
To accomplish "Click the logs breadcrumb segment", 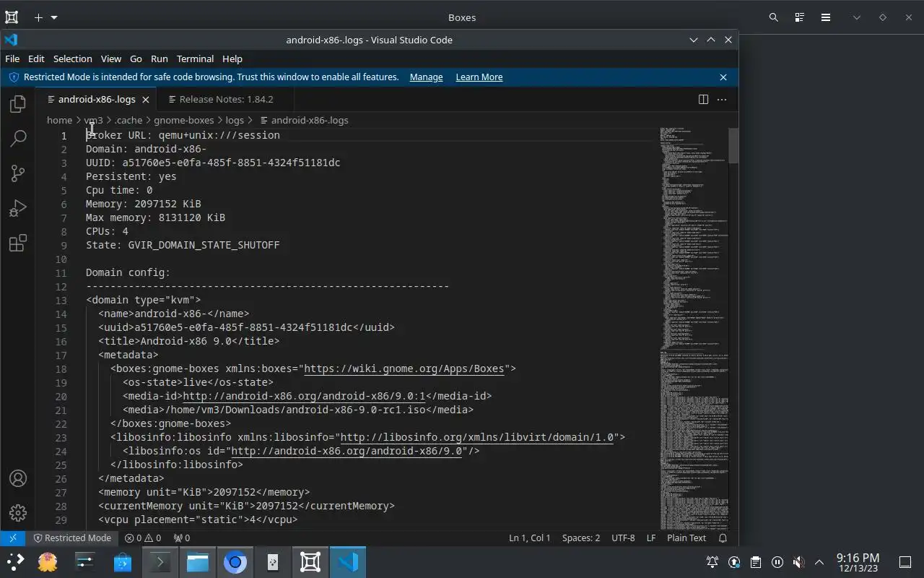I will (x=234, y=120).
